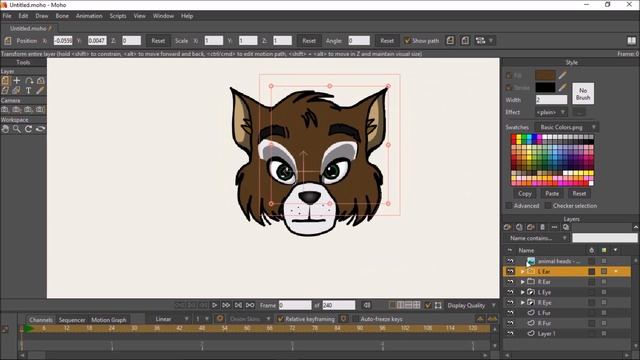Open the Effect plain dropdown
This screenshot has height=360, width=640.
point(551,112)
